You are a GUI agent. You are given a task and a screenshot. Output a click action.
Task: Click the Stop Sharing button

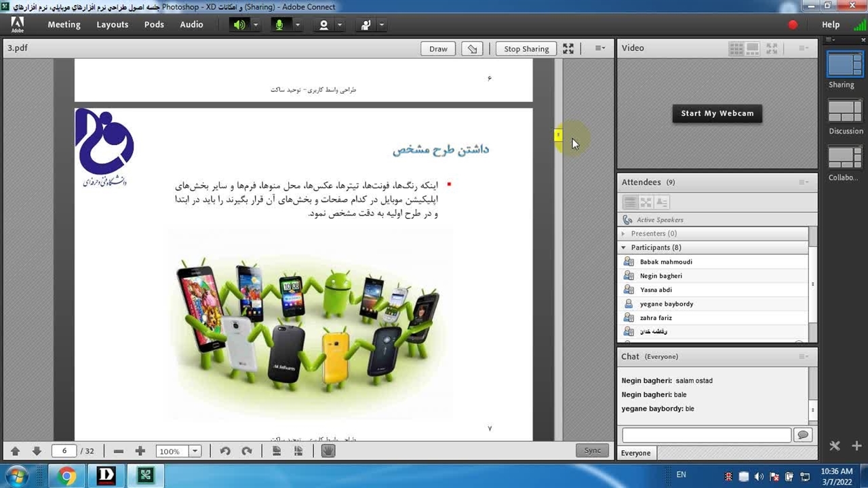526,49
